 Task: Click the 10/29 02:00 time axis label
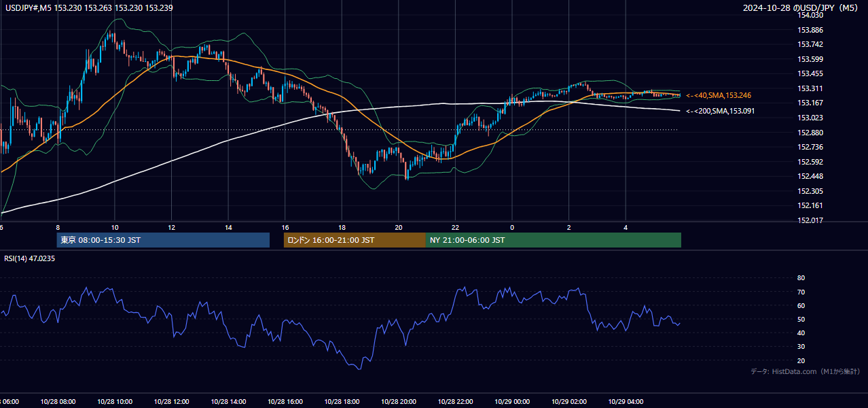(569, 402)
